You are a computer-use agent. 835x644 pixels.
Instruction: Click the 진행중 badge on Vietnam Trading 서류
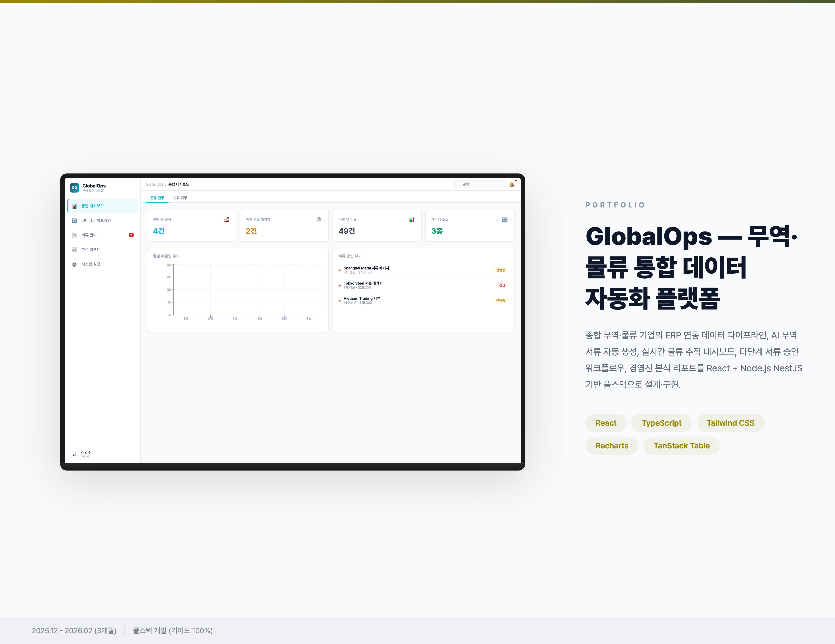pyautogui.click(x=501, y=300)
